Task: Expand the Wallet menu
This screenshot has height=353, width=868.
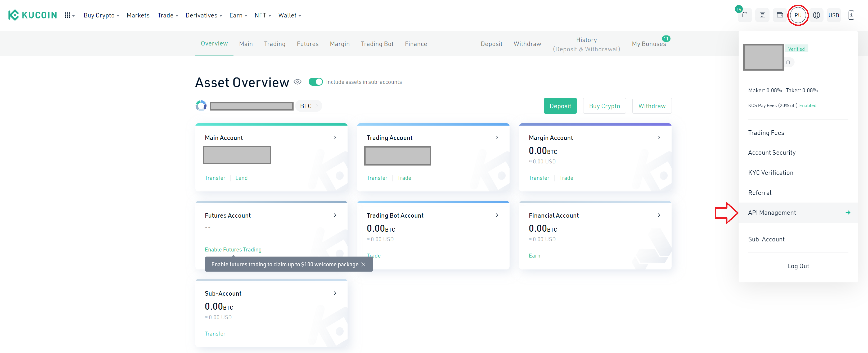Action: click(x=290, y=16)
